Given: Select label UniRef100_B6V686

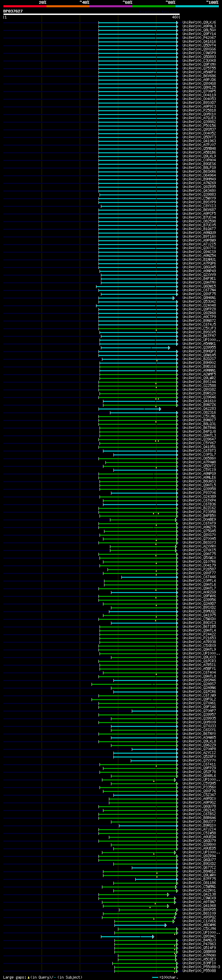Looking at the screenshot, I should (199, 76).
